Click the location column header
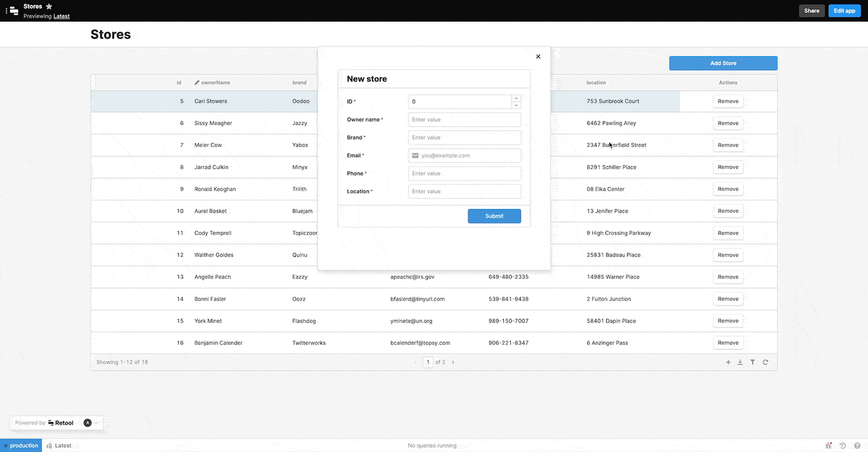The height and width of the screenshot is (452, 868). 596,82
